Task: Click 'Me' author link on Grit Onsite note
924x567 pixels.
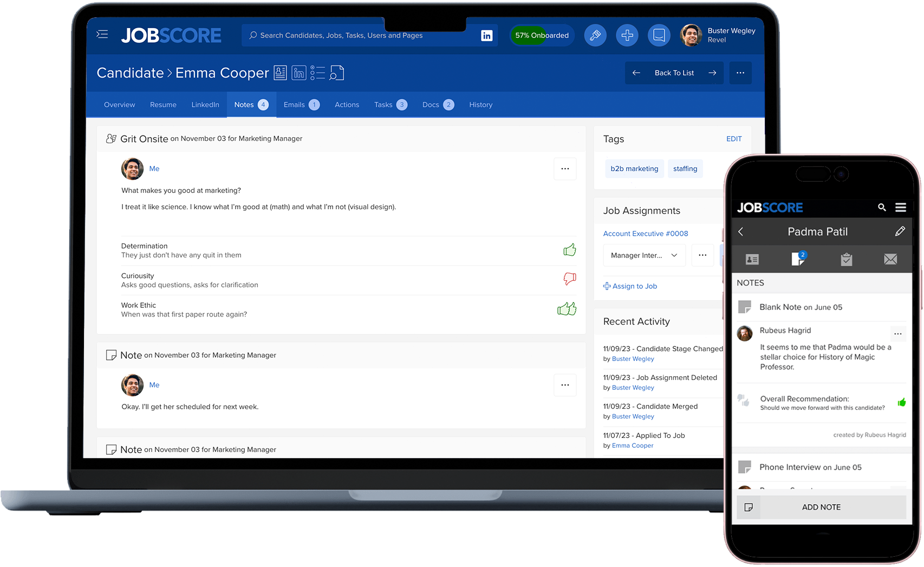Action: pos(154,169)
